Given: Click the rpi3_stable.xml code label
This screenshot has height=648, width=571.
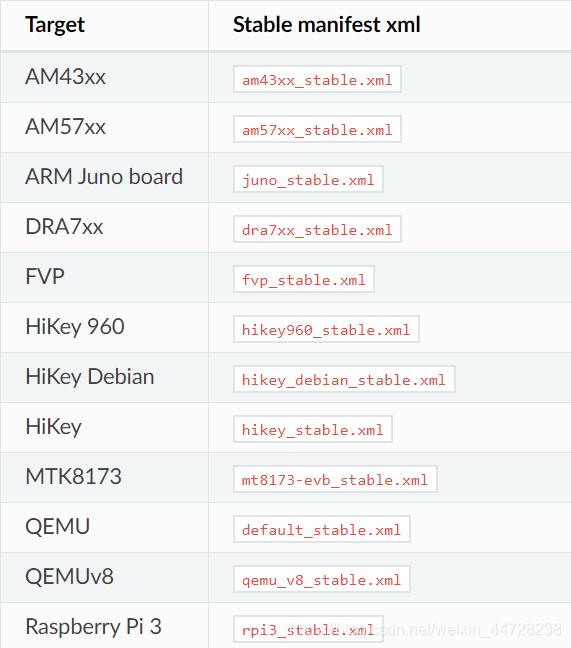Looking at the screenshot, I should tap(308, 629).
